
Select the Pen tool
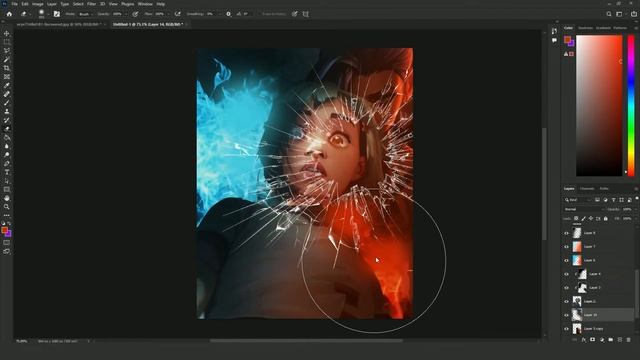coord(7,164)
